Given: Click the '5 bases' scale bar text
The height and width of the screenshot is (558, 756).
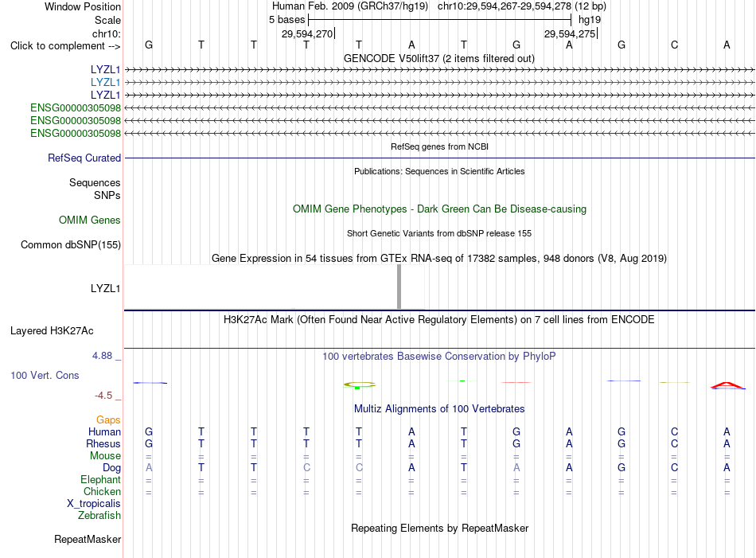Looking at the screenshot, I should pos(286,20).
